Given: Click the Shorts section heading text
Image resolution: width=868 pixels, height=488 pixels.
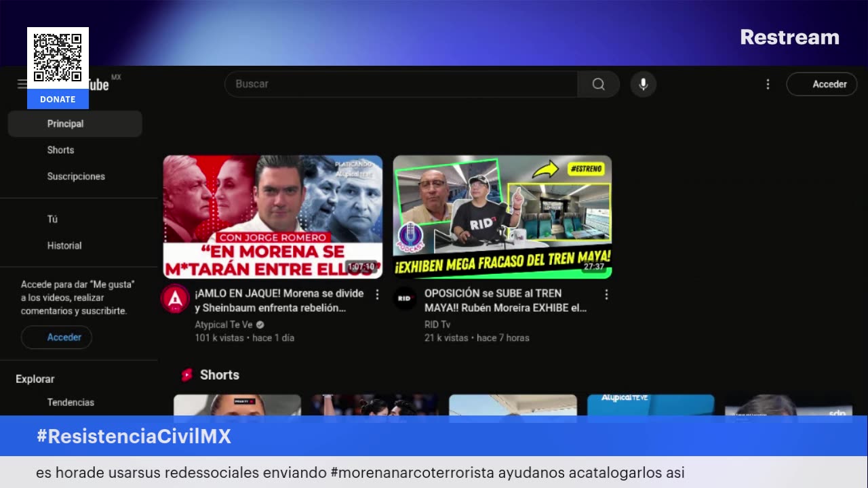Looking at the screenshot, I should (220, 375).
